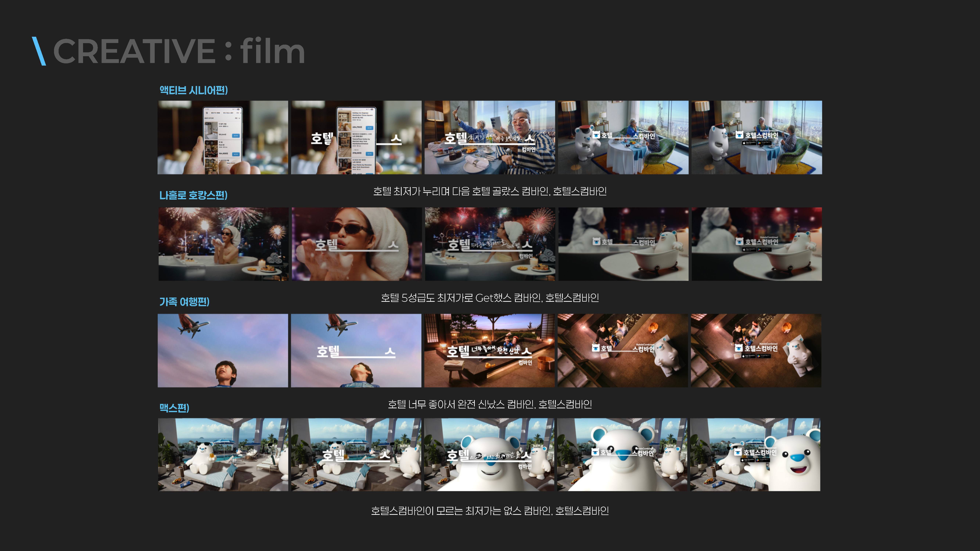Screen dimensions: 980x551
Task: Open winking bear close-up last thumbnail
Action: 755,454
